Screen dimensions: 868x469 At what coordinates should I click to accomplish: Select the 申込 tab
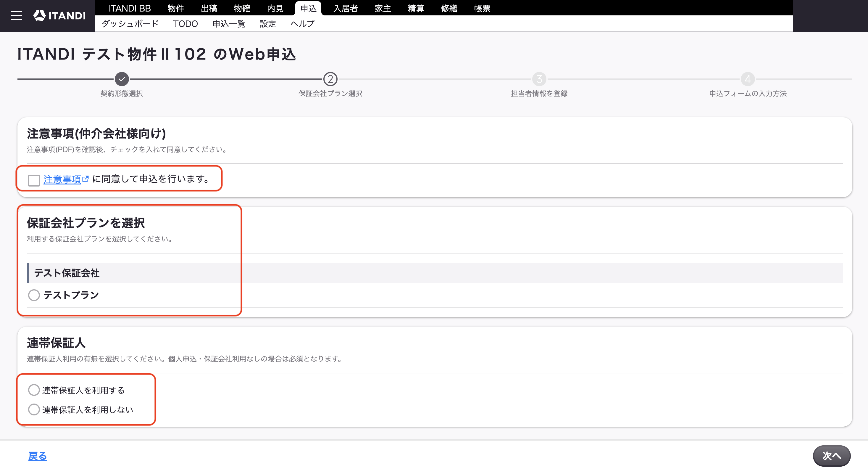308,8
